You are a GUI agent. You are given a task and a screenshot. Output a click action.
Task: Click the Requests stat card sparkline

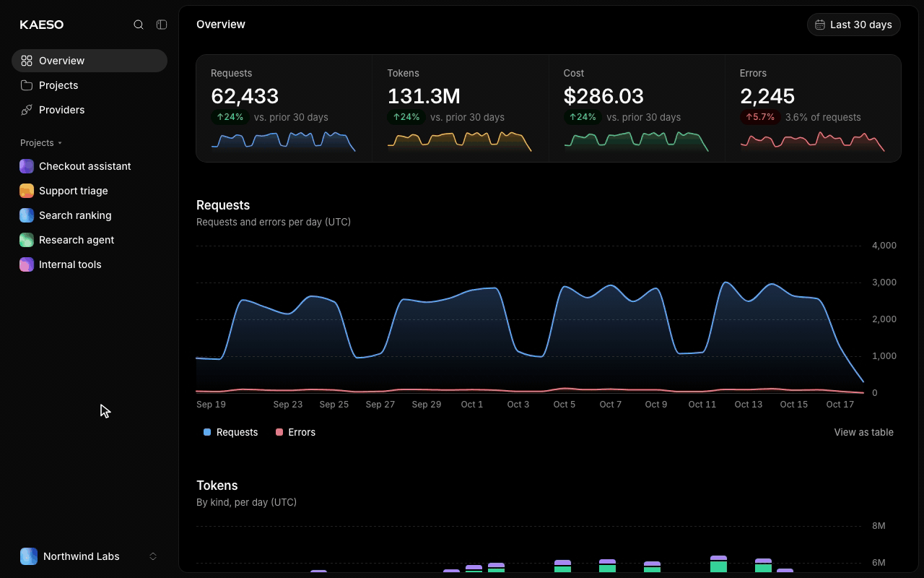coord(283,140)
